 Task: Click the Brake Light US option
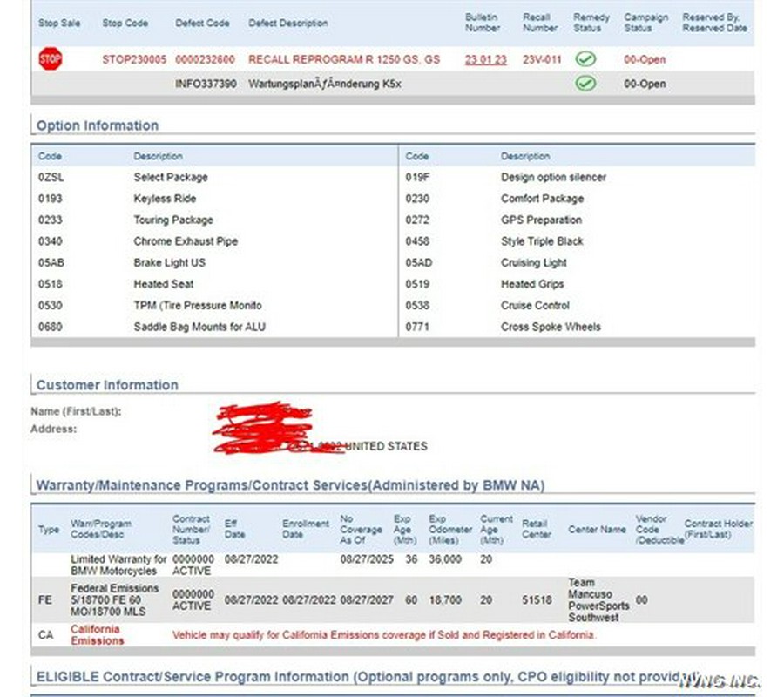(x=170, y=262)
